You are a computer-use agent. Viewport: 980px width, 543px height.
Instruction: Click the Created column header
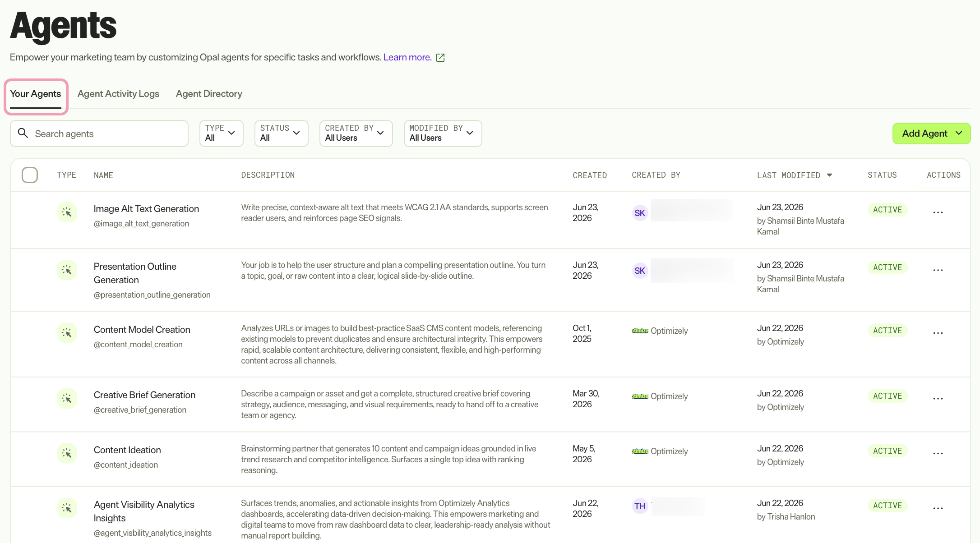[590, 175]
